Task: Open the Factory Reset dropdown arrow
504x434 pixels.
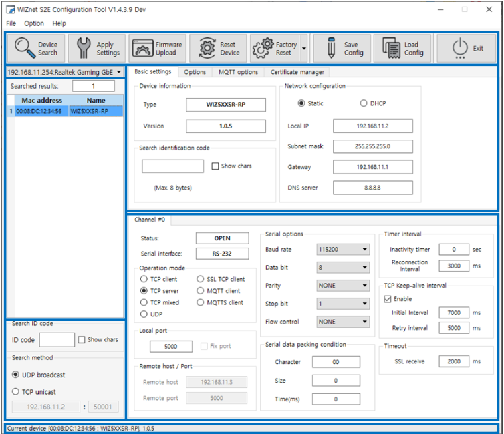Action: 304,49
